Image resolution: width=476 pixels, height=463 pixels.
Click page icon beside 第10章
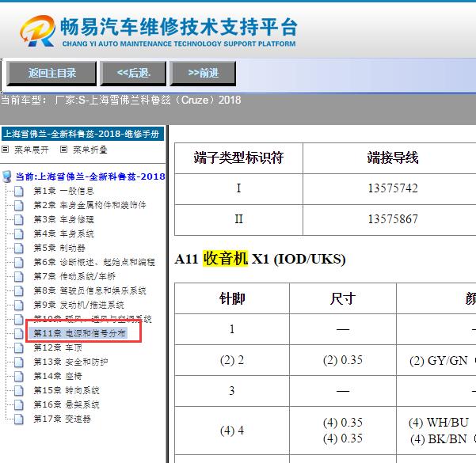coord(19,320)
